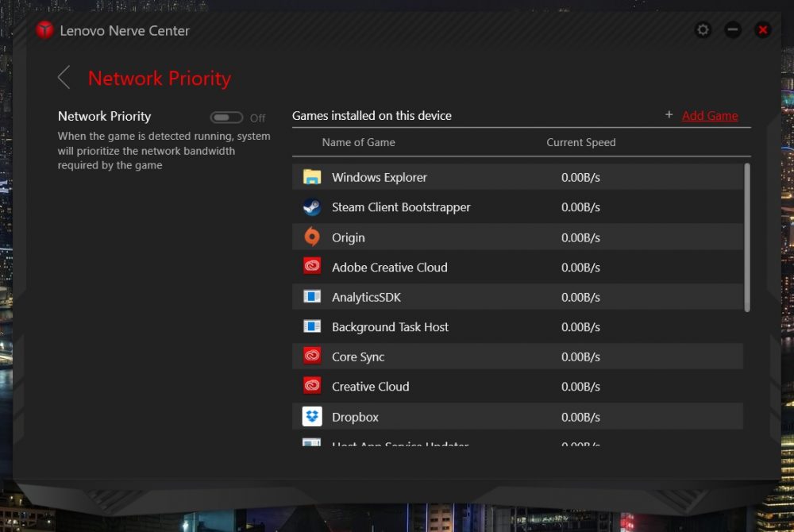
Task: Click the games list scrollbar
Action: point(747,237)
